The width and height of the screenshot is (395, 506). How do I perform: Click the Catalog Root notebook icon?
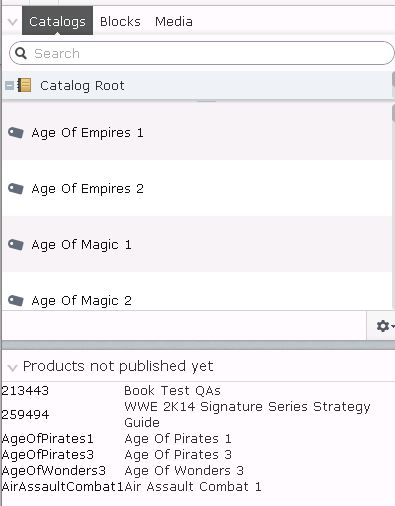(x=24, y=85)
